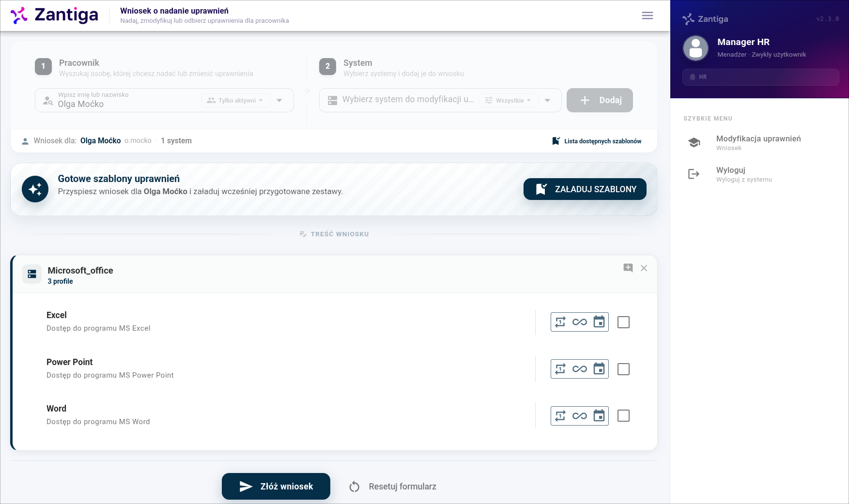
Task: Click the Manager HR avatar
Action: click(695, 48)
